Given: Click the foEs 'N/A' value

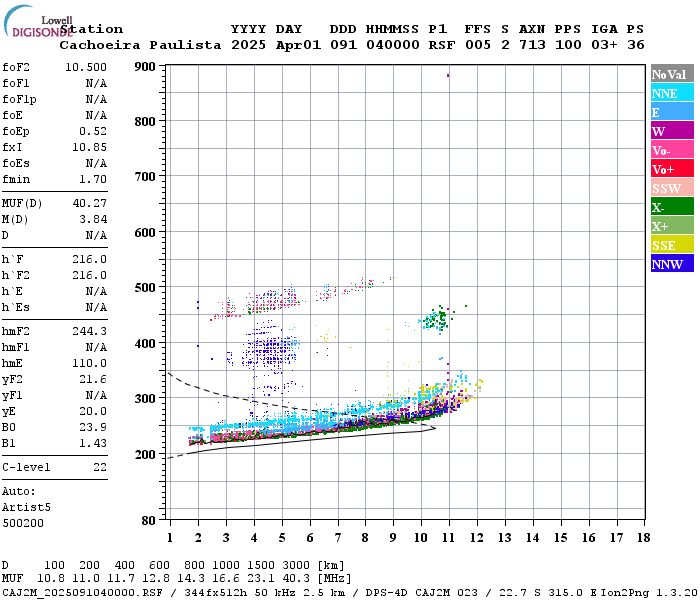Looking at the screenshot, I should (96, 163).
